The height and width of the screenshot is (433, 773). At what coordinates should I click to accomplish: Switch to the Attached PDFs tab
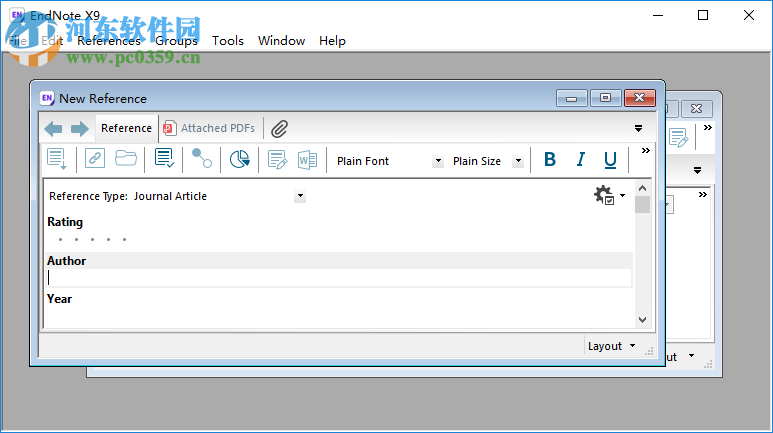pyautogui.click(x=209, y=128)
